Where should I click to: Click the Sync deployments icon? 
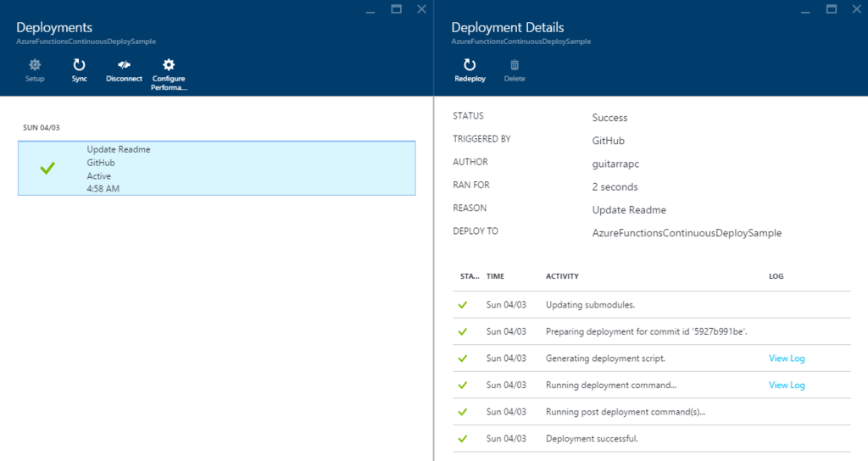point(79,65)
